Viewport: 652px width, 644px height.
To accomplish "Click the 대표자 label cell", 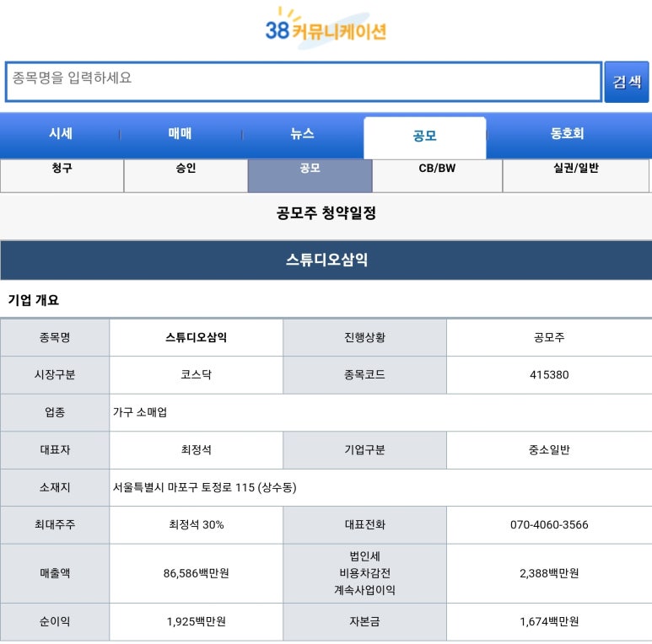I will [x=55, y=450].
